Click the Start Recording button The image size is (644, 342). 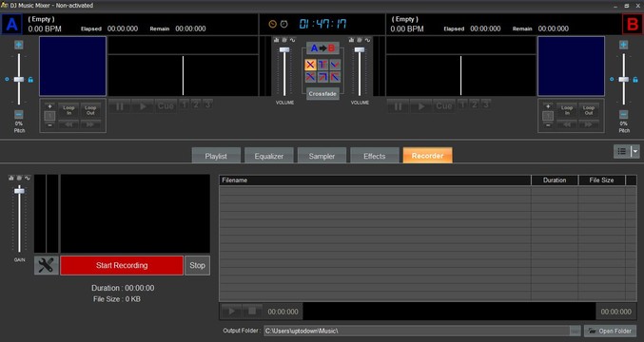(x=122, y=265)
